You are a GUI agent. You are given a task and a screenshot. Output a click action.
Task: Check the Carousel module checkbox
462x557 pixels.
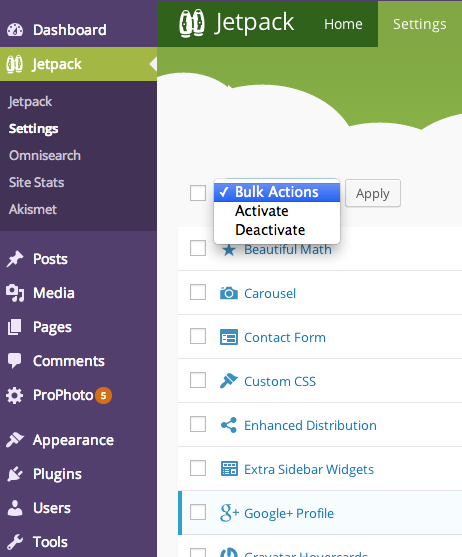coord(198,292)
